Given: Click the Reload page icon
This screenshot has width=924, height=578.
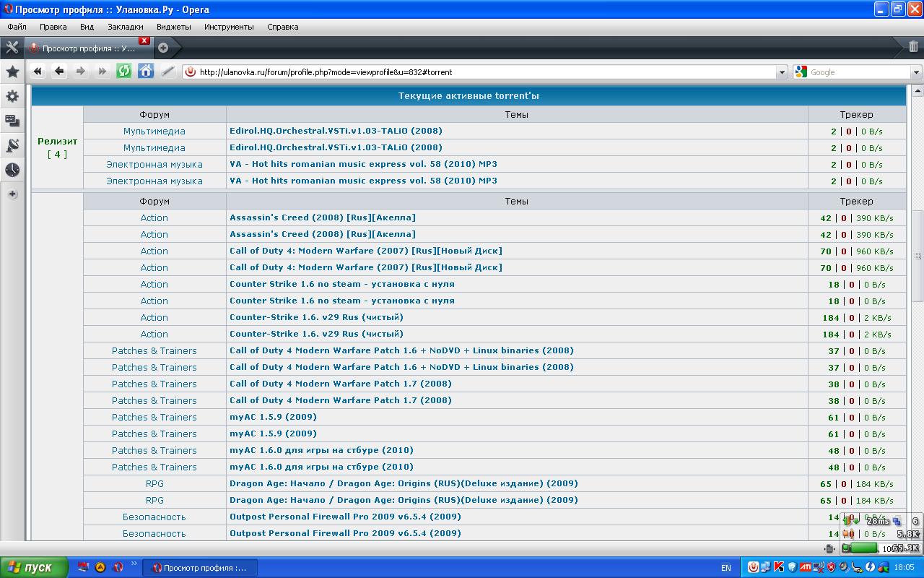Looking at the screenshot, I should pos(124,71).
